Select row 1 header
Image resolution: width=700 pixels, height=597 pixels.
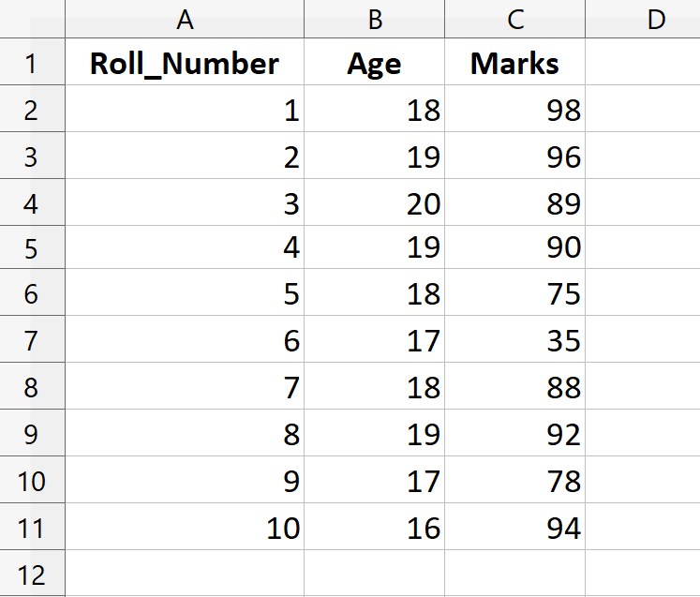pos(32,64)
